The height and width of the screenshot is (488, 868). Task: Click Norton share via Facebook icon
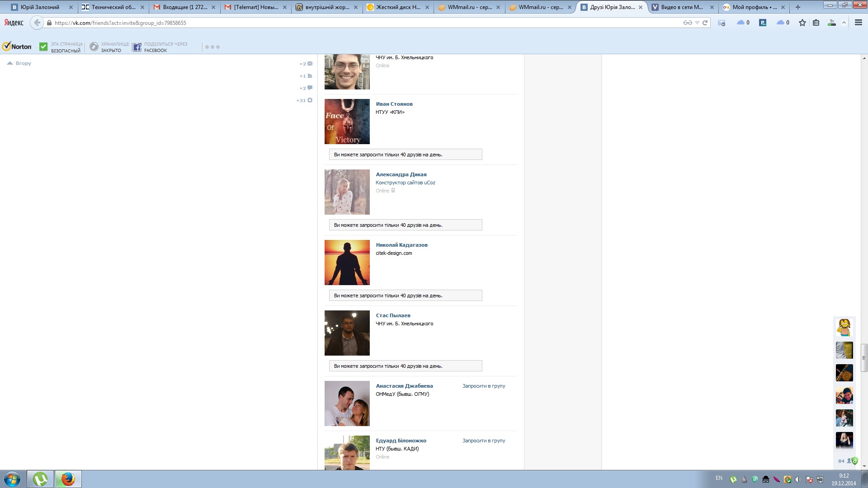[x=137, y=47]
